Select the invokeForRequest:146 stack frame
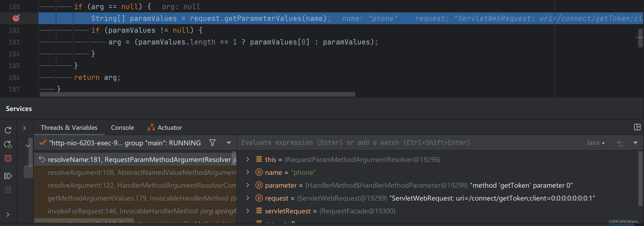The image size is (644, 226). [135, 211]
